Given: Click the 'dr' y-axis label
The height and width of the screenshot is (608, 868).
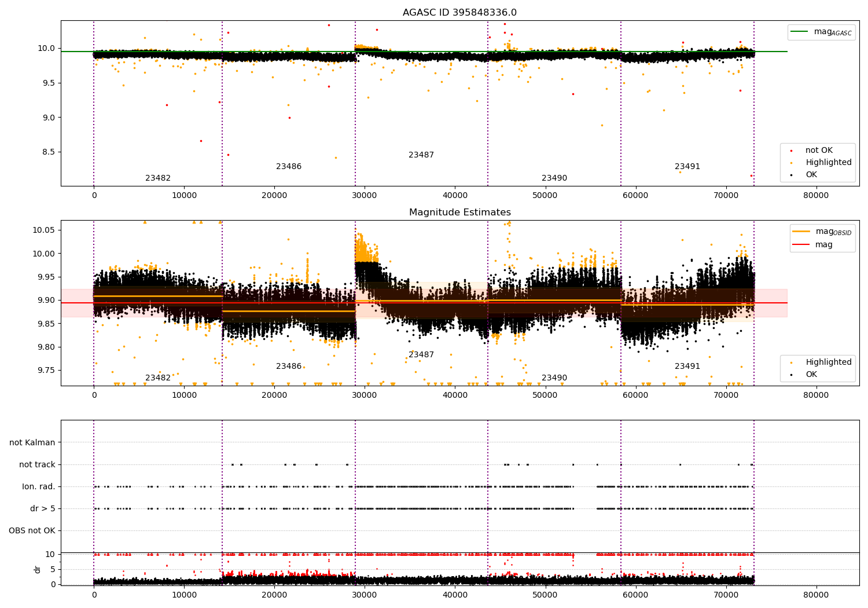Looking at the screenshot, I should pyautogui.click(x=38, y=569).
